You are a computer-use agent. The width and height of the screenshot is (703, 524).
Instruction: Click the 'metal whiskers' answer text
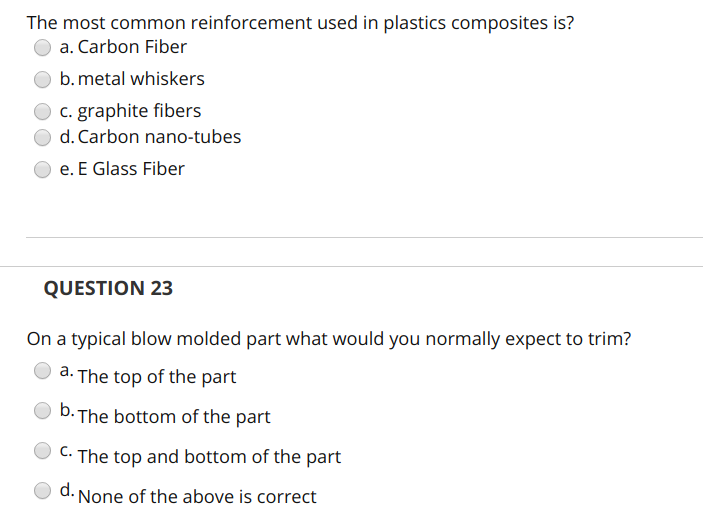[x=141, y=79]
